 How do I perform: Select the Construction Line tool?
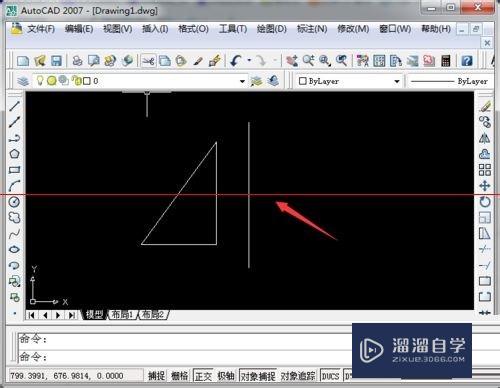click(x=14, y=122)
